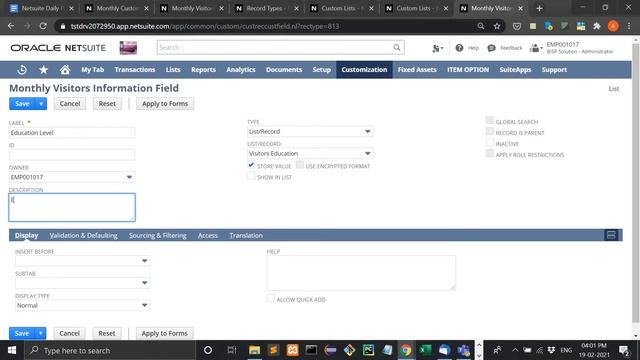Click in the Help text area
This screenshot has width=640, height=360.
[x=361, y=273]
